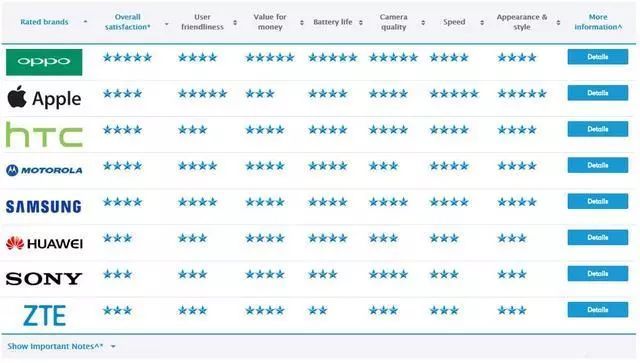Click HTC's user friendliness star rating

click(193, 130)
